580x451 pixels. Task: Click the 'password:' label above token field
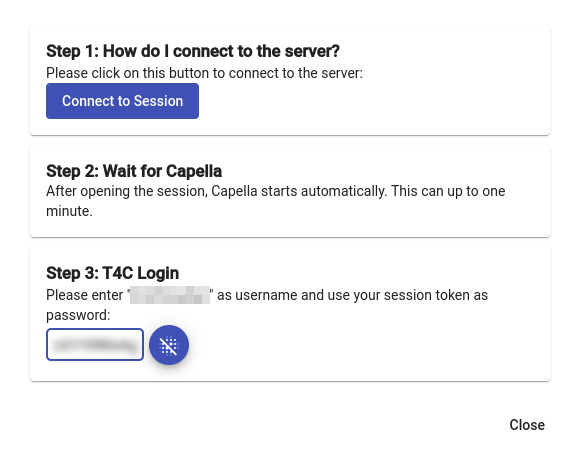pos(78,315)
